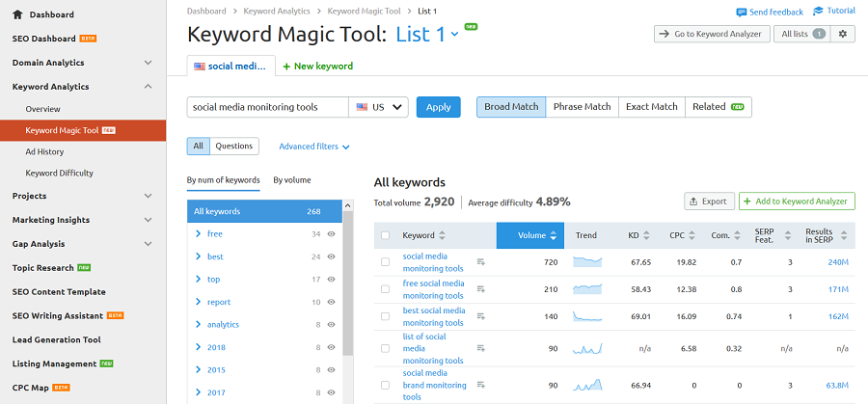
Task: Click add-to-list icon for 'social media brand monitoring tools'
Action: coord(481,385)
